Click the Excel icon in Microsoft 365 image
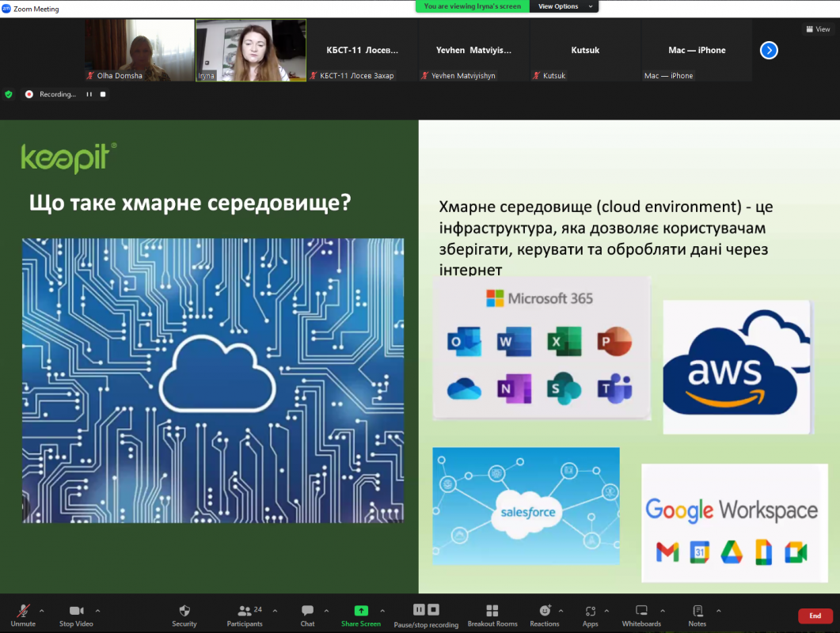 tap(564, 341)
